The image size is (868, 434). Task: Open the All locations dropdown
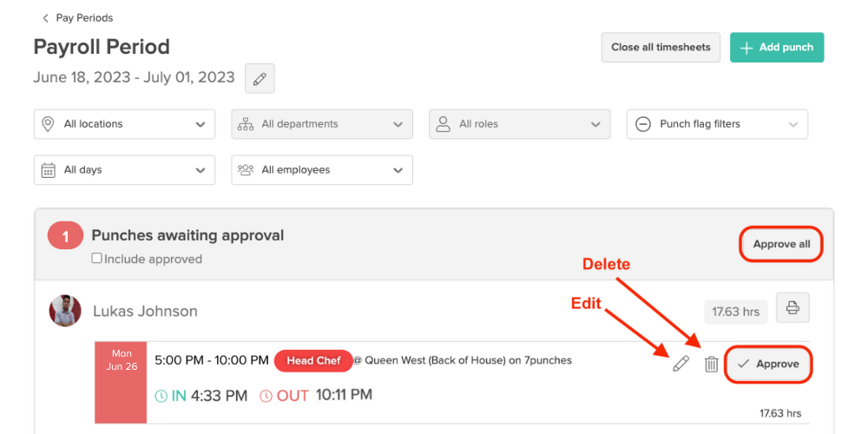click(124, 124)
